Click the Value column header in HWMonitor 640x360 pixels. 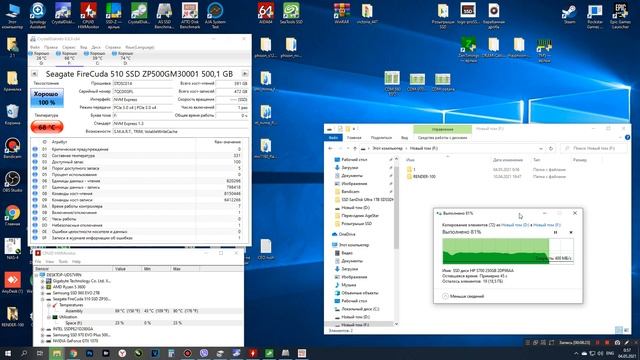click(127, 269)
